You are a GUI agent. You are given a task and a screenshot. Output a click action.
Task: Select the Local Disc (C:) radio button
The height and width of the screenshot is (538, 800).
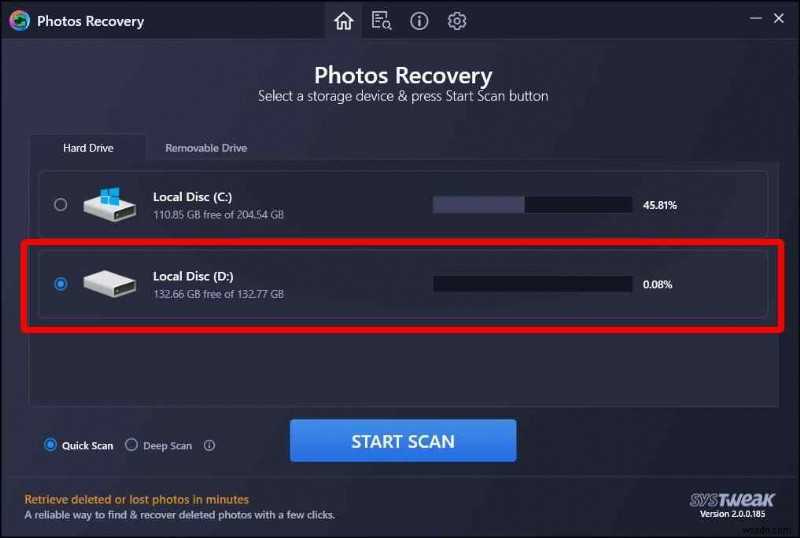pos(60,205)
